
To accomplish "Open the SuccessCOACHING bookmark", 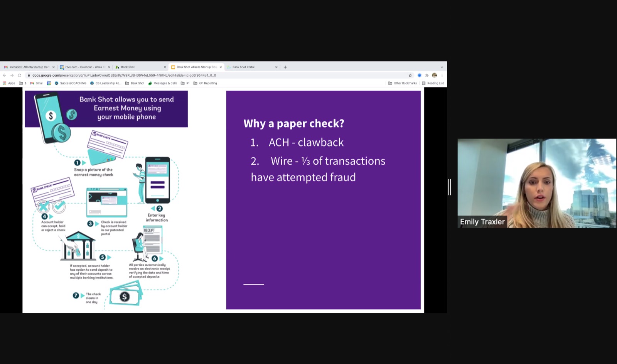I will pos(71,83).
